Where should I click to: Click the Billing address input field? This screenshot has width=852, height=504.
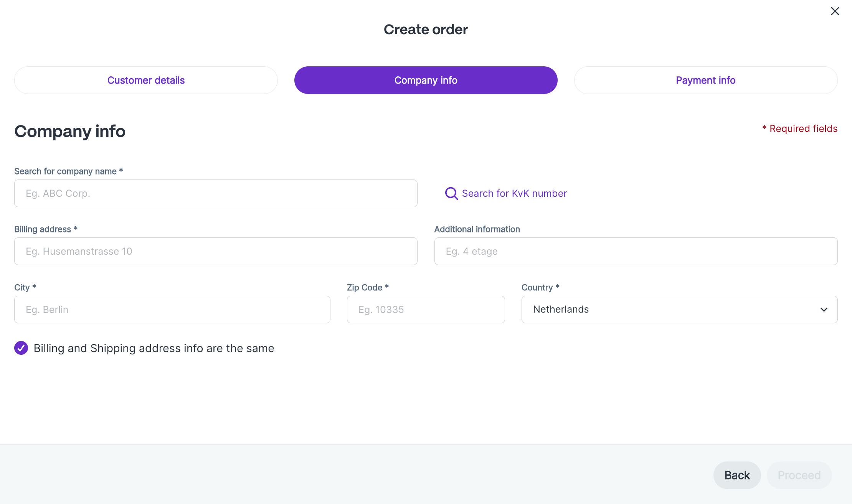[x=216, y=251]
